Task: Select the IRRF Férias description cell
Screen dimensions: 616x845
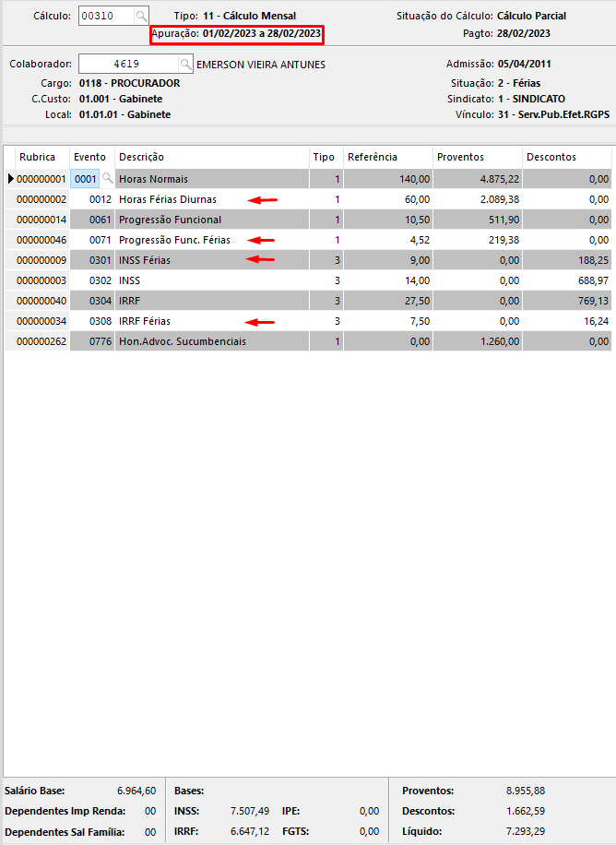Action: click(x=212, y=321)
